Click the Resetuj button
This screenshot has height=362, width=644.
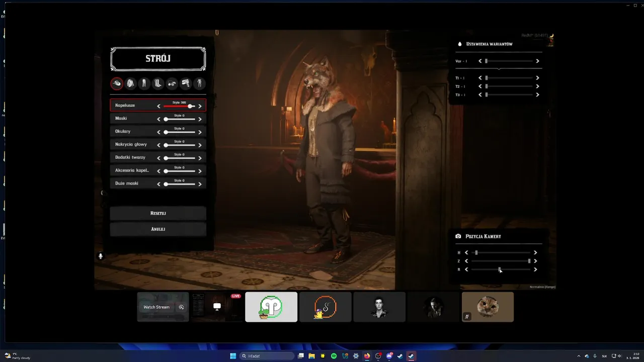(x=158, y=213)
